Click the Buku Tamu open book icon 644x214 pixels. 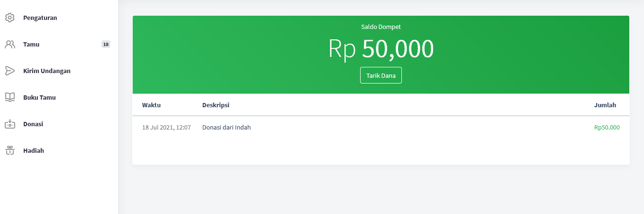(x=9, y=97)
